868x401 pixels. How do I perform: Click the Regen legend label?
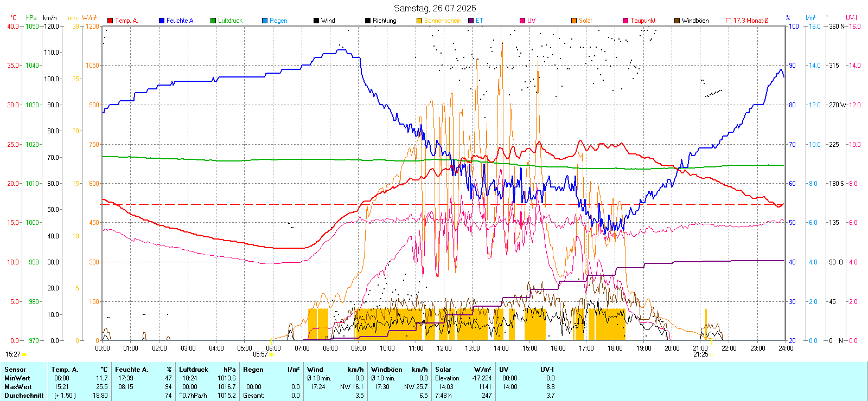pos(278,21)
